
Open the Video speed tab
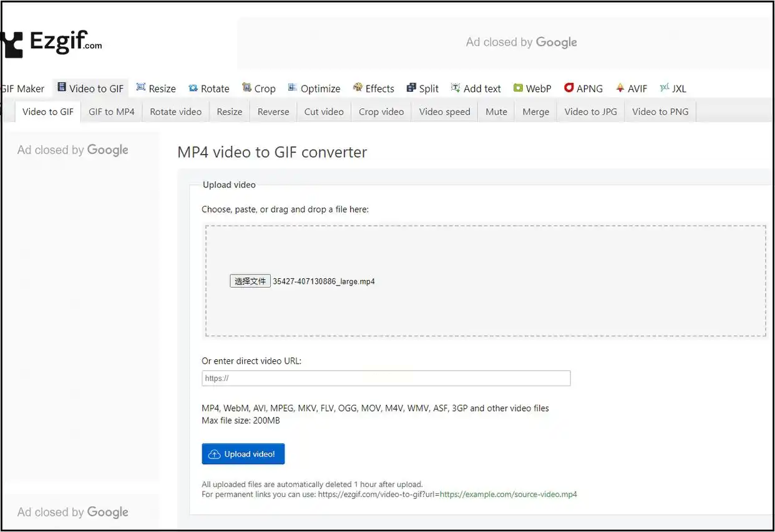click(444, 112)
